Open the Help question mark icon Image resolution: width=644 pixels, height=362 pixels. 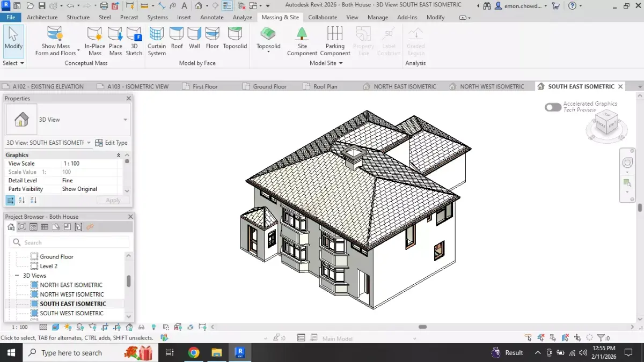[572, 6]
